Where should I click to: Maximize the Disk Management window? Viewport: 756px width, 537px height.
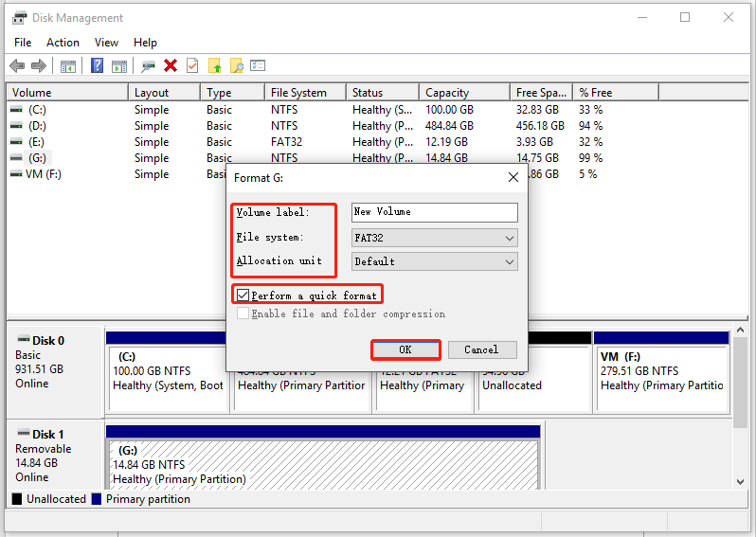pos(685,18)
